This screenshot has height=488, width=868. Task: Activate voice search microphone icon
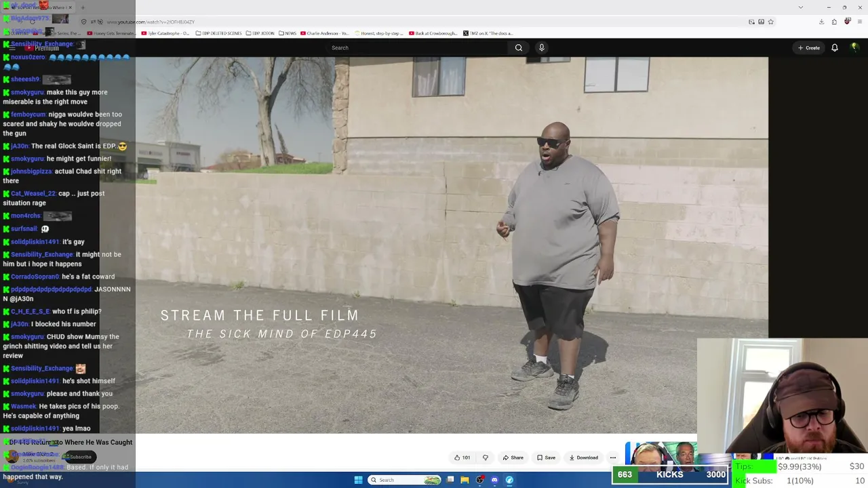(x=541, y=47)
